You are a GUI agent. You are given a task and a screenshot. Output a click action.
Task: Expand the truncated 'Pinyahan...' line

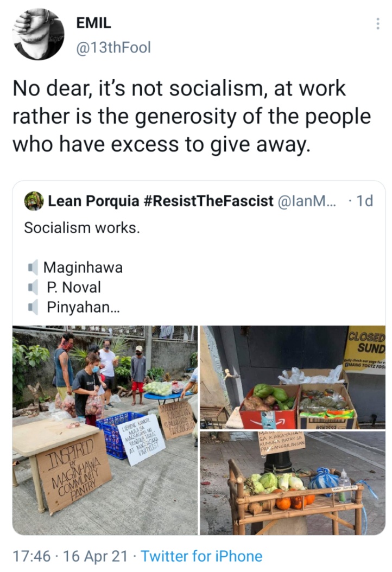(83, 307)
